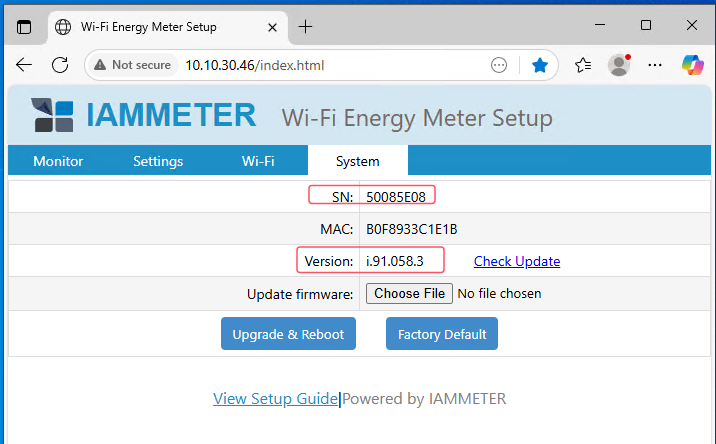
Task: Click the Not secure site info badge
Action: coord(127,65)
